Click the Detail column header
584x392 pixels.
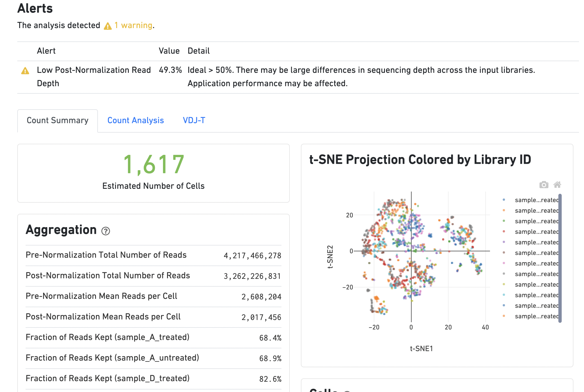coord(199,51)
